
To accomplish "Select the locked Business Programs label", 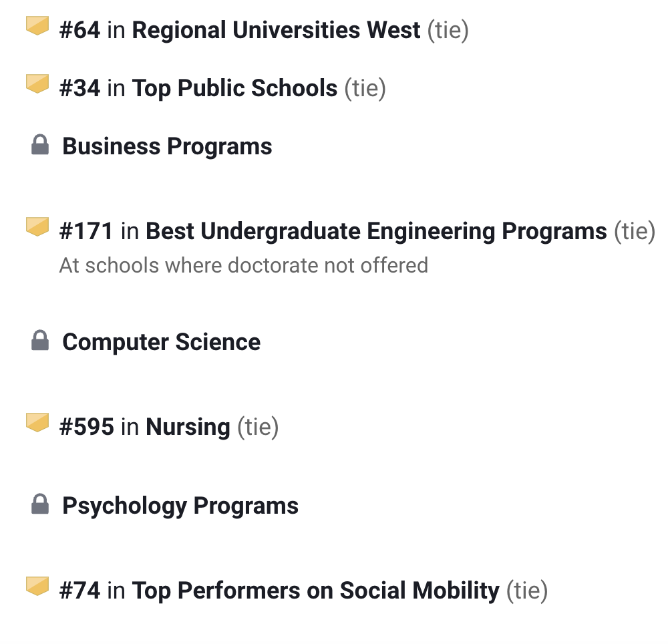I will 167,146.
